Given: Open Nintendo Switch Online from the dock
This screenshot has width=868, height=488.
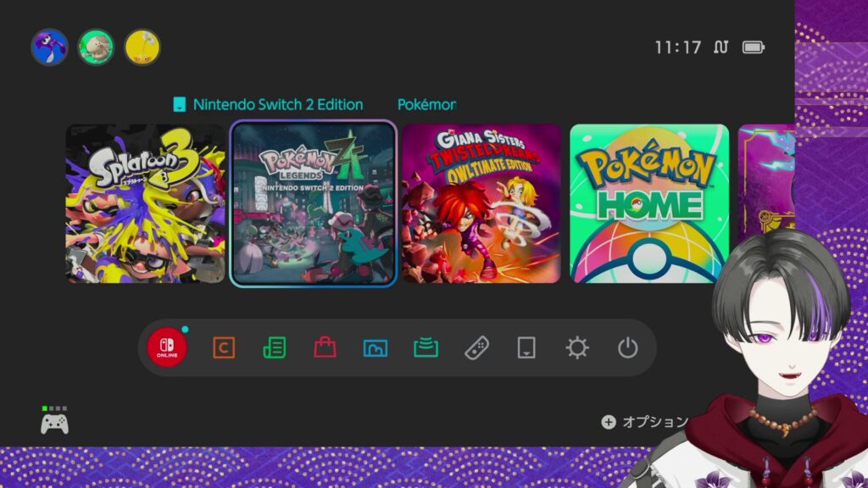Looking at the screenshot, I should pos(167,347).
